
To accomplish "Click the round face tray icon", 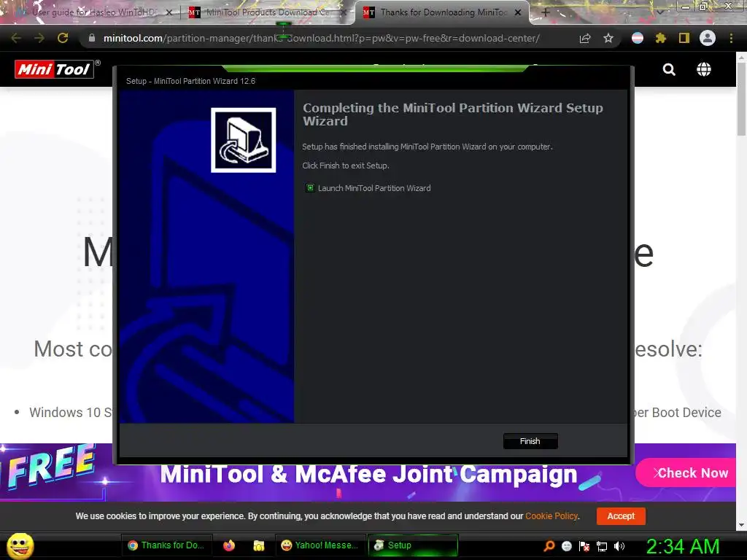I will pos(566,546).
